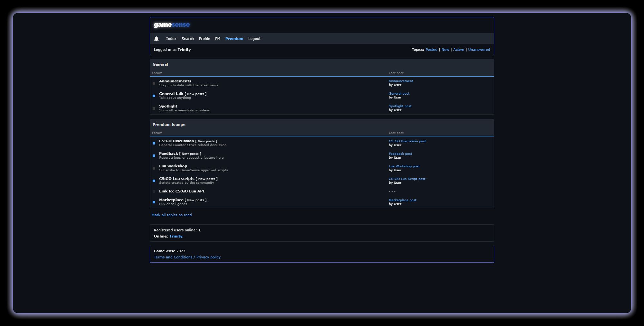Viewport: 644px width, 326px height.
Task: Click 'Buy or sell goods' description
Action: [173, 204]
